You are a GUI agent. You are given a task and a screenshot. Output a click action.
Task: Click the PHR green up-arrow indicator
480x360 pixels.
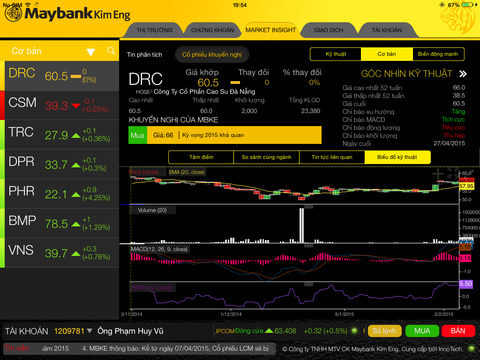[x=76, y=194]
